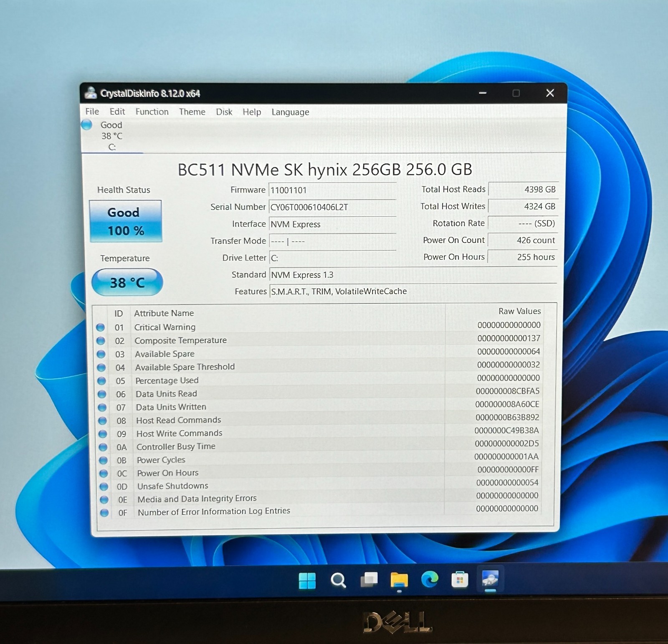Open the Theme menu

coord(192,112)
